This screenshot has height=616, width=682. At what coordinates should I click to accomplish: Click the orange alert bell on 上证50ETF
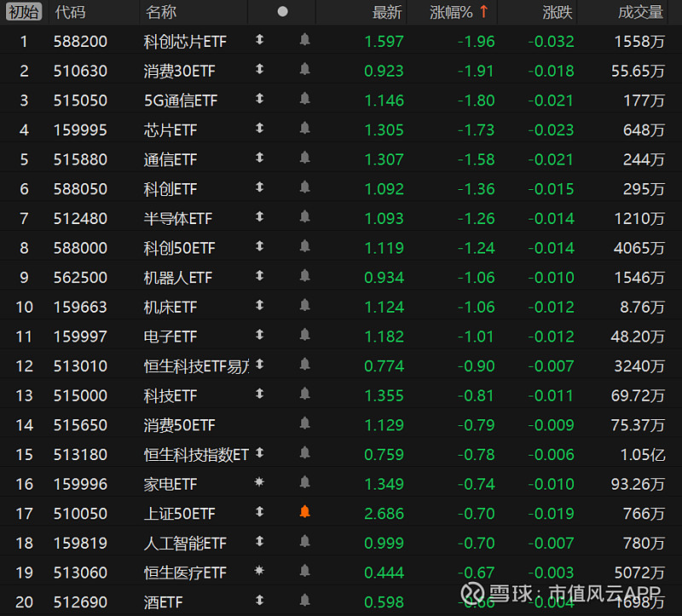304,514
